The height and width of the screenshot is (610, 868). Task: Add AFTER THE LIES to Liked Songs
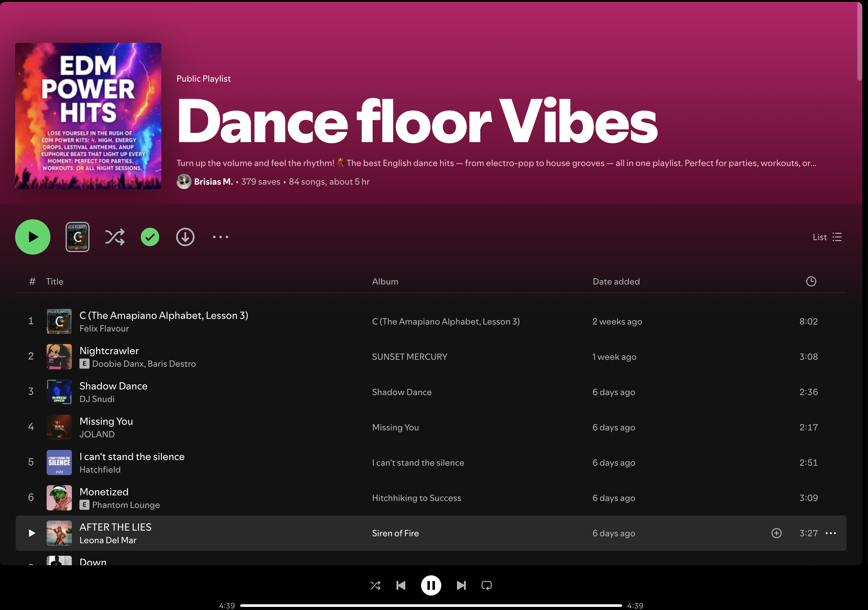pos(776,533)
